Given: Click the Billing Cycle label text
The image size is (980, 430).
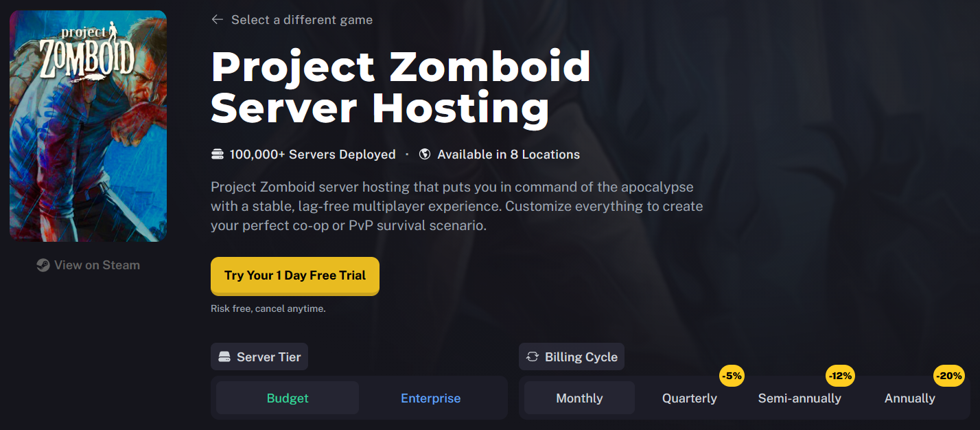Looking at the screenshot, I should [581, 357].
